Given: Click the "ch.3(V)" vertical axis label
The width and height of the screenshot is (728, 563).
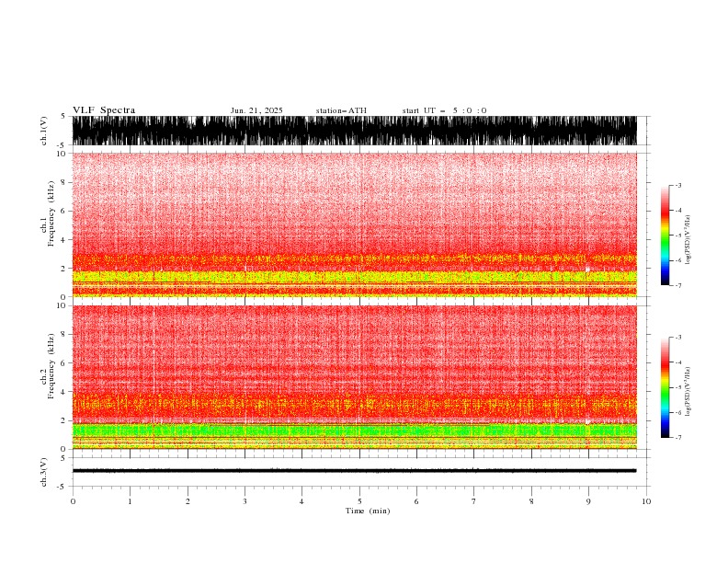Looking at the screenshot, I should [x=44, y=472].
